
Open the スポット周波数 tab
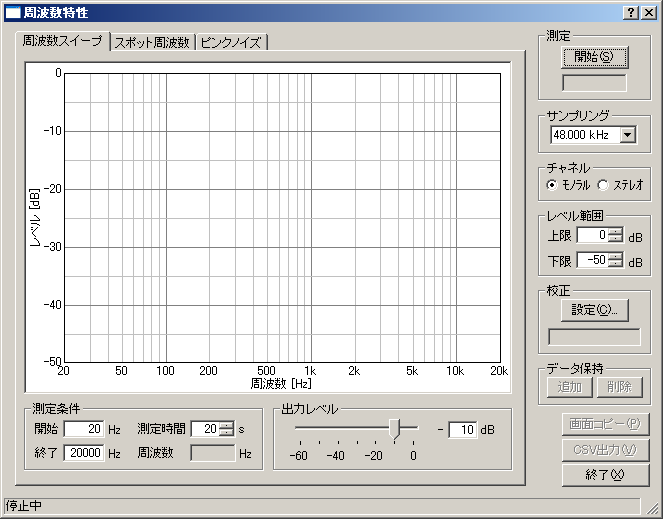[x=152, y=43]
